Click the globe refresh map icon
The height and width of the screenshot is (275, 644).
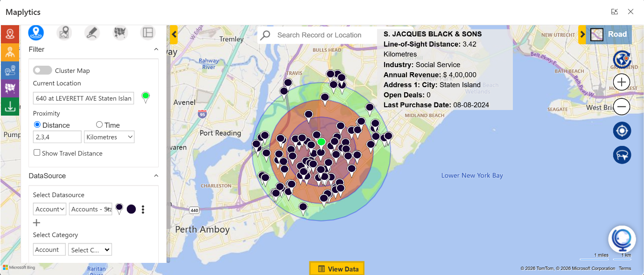(622, 59)
